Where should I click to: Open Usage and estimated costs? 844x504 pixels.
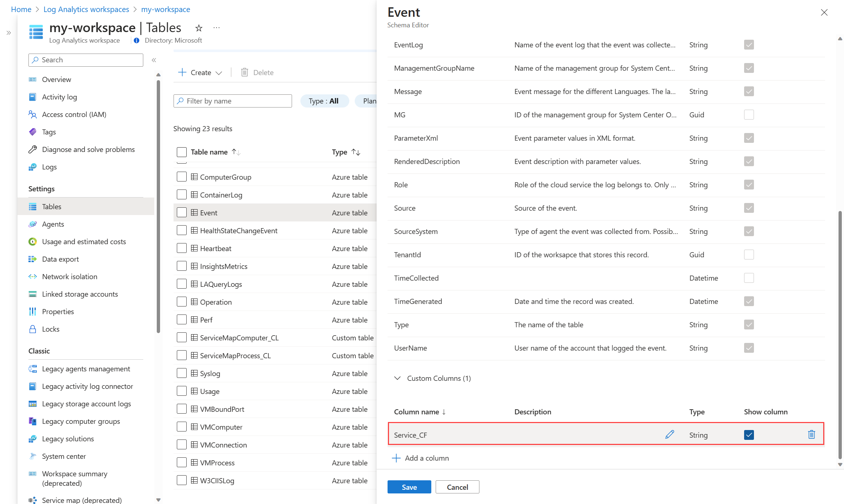pyautogui.click(x=84, y=242)
